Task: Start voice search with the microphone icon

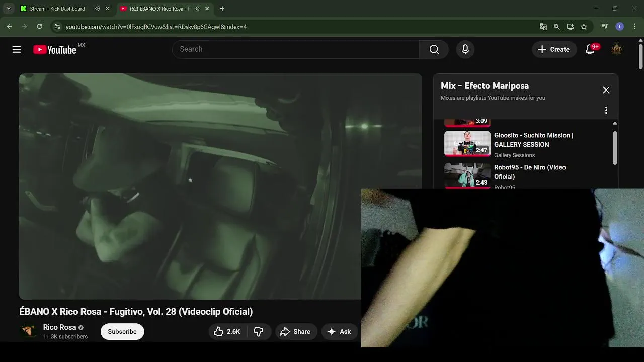Action: pyautogui.click(x=465, y=49)
